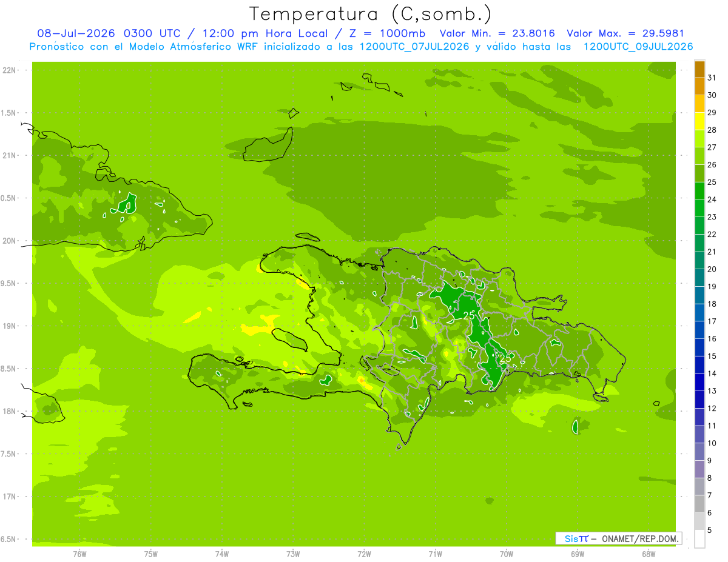Click the longitude axis label "76W"

tap(80, 554)
